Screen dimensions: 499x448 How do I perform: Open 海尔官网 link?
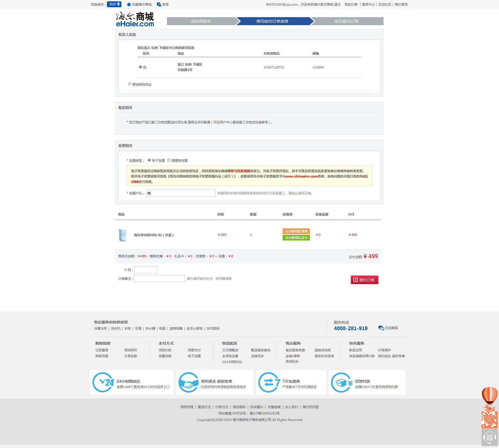tap(401, 4)
